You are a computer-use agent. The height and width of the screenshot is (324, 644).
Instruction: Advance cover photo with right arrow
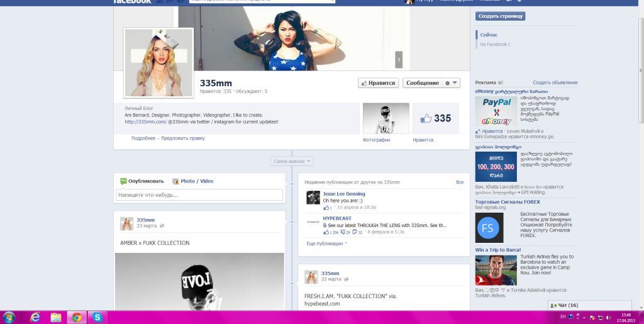[398, 60]
